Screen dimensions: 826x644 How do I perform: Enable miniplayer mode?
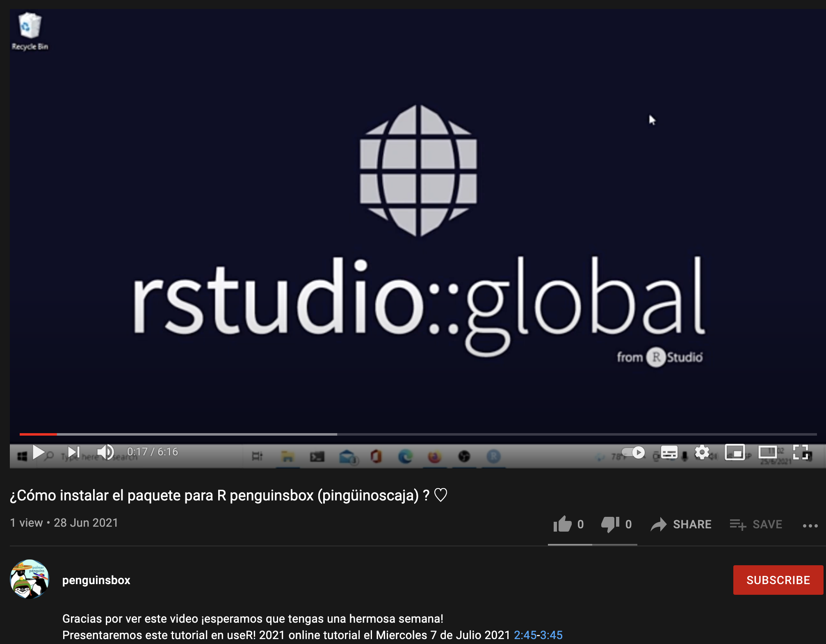point(735,452)
